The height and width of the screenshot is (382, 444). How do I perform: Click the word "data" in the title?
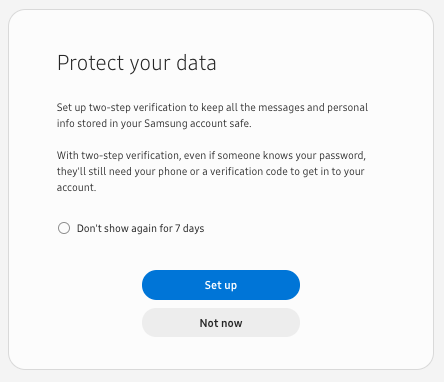coord(196,63)
